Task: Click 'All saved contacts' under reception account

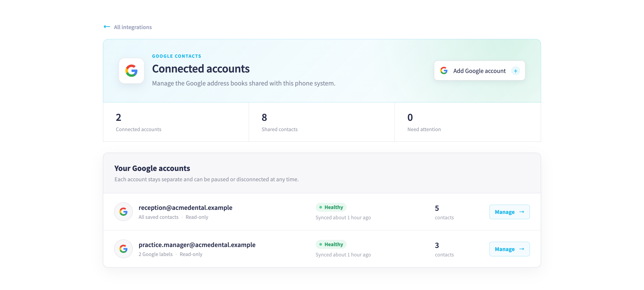Action: (x=159, y=217)
